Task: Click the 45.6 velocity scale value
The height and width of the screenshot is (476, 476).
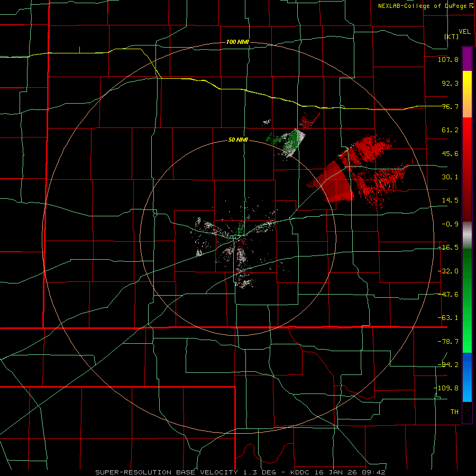Action: (450, 153)
